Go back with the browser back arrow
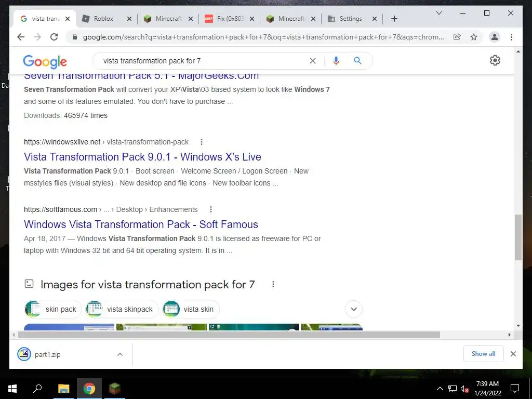Screen dimensions: 532x399 point(21,37)
